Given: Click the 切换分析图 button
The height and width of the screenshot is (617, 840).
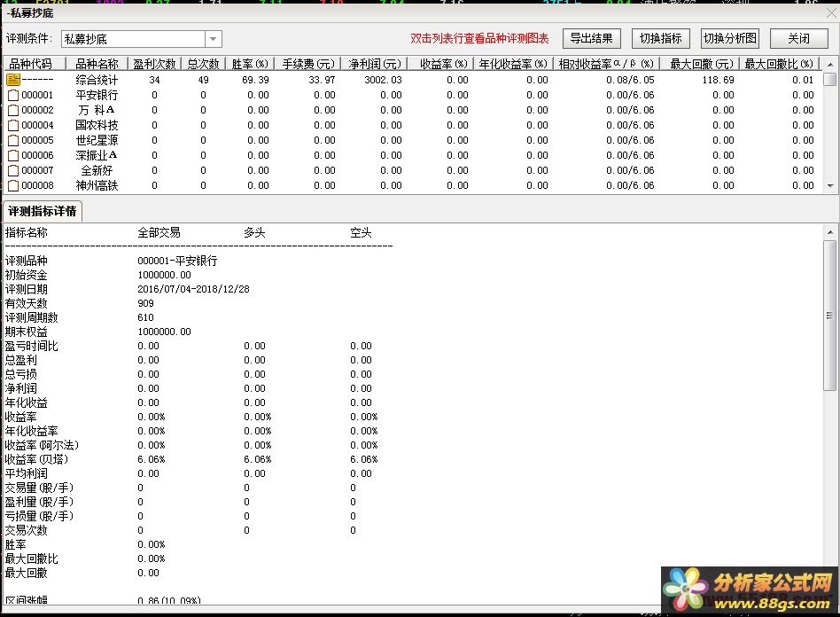Looking at the screenshot, I should pos(729,39).
